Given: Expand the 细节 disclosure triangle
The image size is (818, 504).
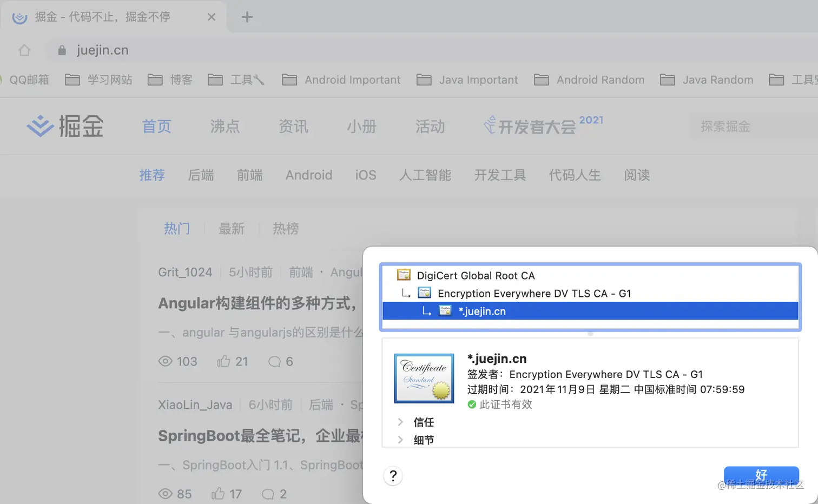Looking at the screenshot, I should pos(400,440).
